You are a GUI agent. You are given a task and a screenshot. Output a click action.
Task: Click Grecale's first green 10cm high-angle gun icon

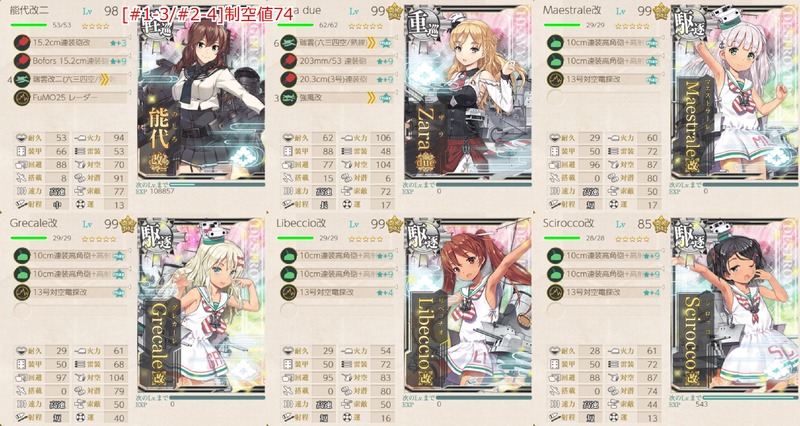click(21, 255)
